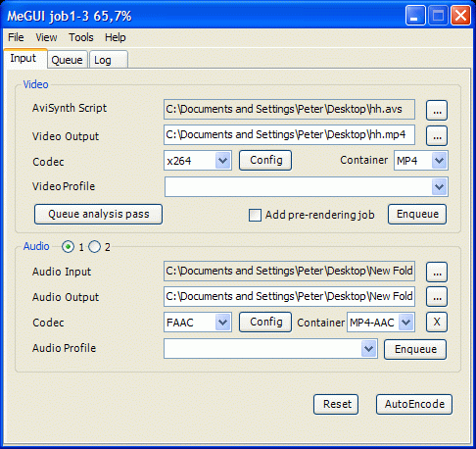Click the Queue analysis pass button
This screenshot has height=449, width=476.
coord(98,214)
